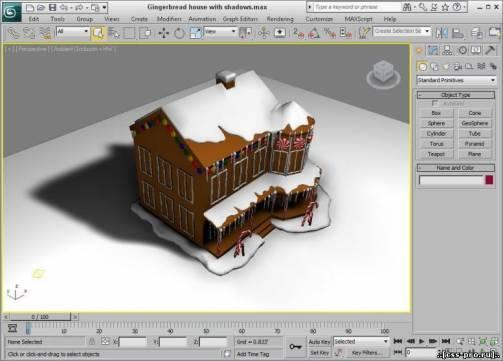Open the 3ds Max application button menu

12,12
